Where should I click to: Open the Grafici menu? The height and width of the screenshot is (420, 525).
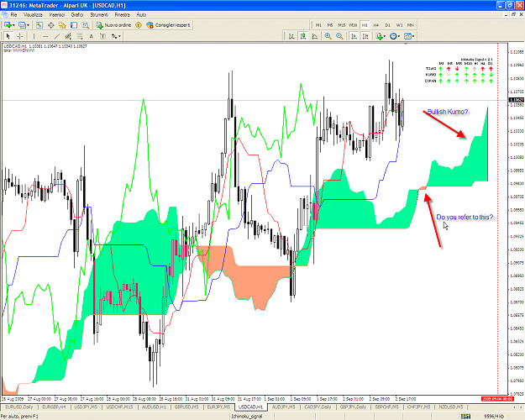(x=77, y=15)
